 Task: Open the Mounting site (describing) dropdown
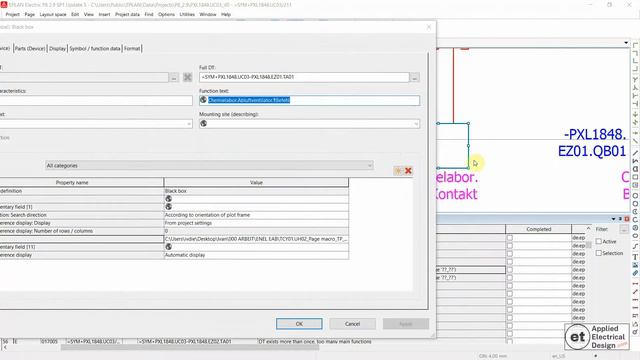point(416,124)
